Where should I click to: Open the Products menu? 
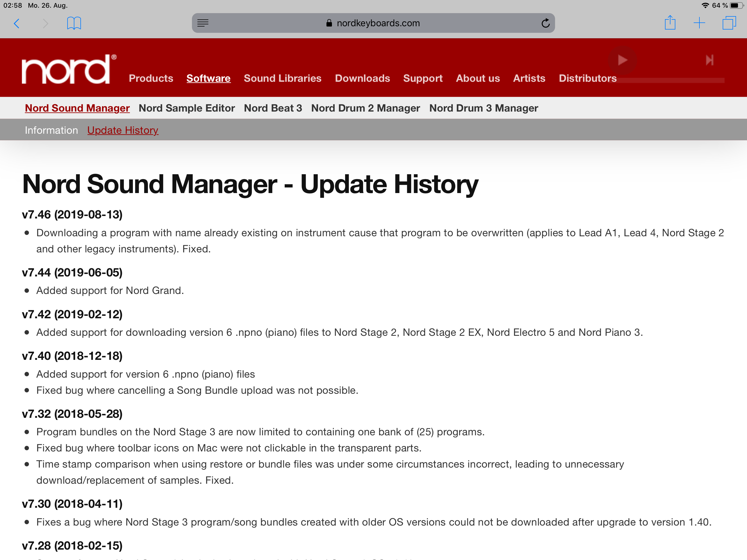click(x=151, y=78)
